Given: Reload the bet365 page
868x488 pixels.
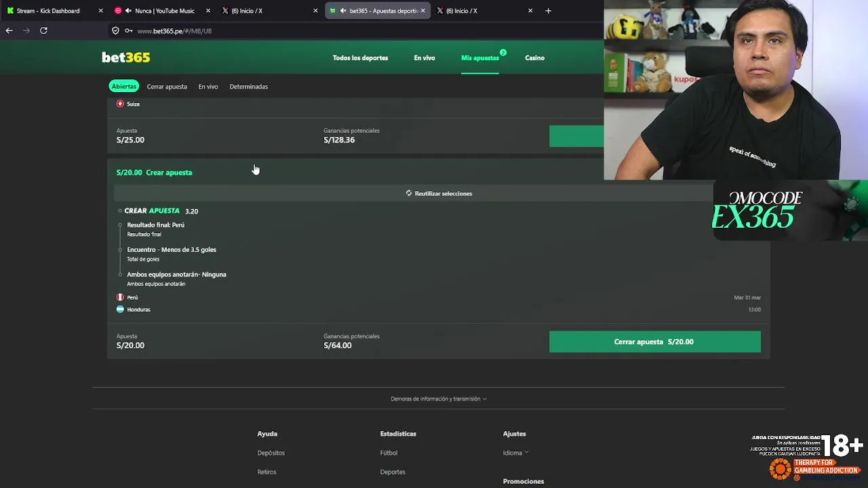Looking at the screenshot, I should 43,30.
